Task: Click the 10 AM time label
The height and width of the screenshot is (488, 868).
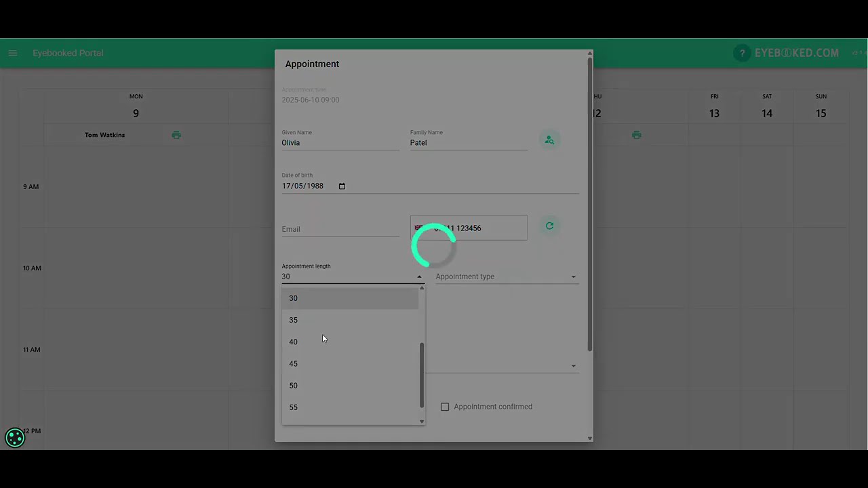Action: (32, 268)
